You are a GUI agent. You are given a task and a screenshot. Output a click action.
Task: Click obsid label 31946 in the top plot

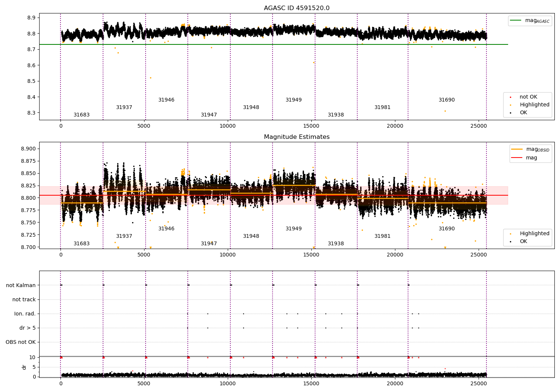click(166, 100)
